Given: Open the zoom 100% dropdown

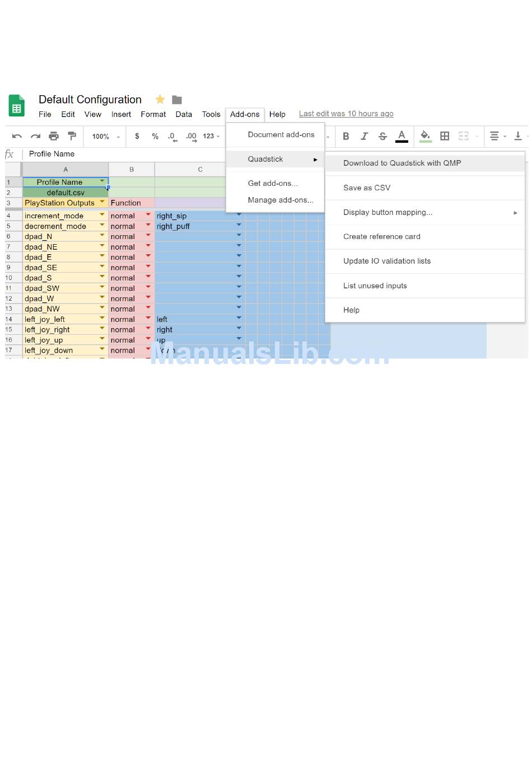Looking at the screenshot, I should point(106,137).
